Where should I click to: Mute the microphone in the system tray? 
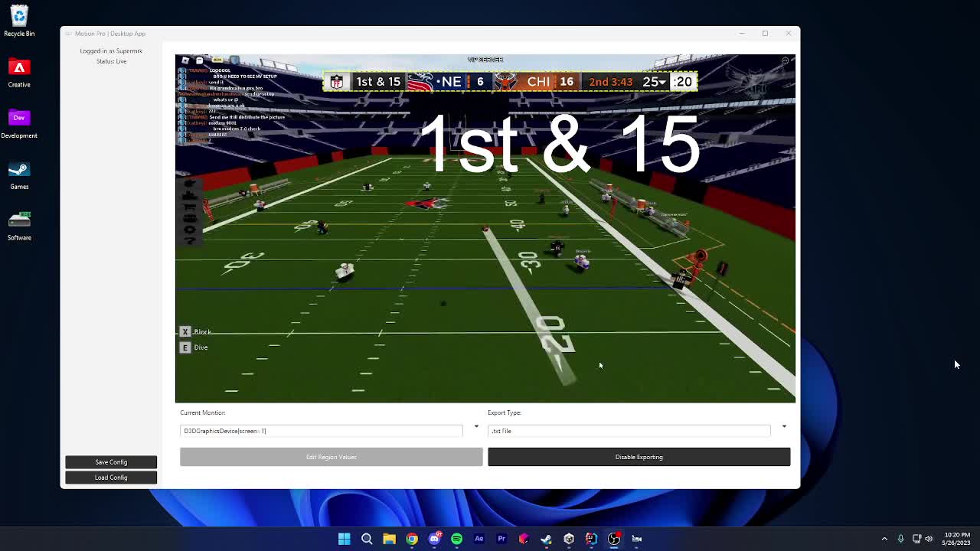[x=900, y=539]
